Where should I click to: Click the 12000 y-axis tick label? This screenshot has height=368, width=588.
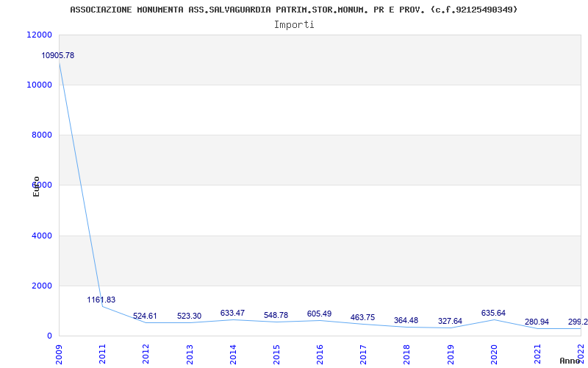[x=39, y=35]
